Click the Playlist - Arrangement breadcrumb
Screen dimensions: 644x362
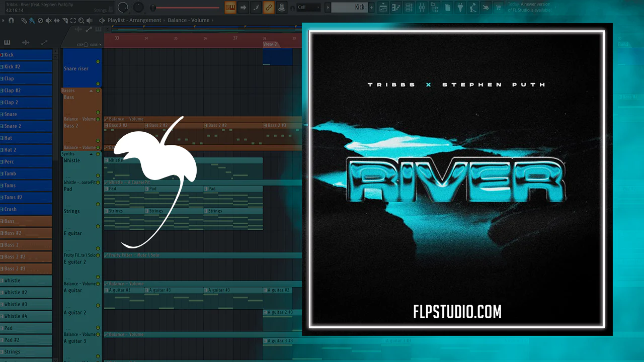[x=134, y=21]
